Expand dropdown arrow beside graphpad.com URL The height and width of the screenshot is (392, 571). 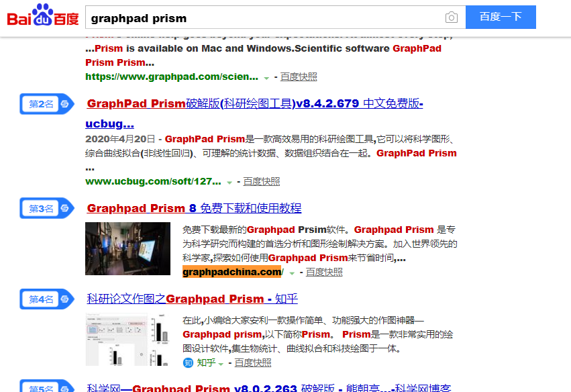[266, 78]
